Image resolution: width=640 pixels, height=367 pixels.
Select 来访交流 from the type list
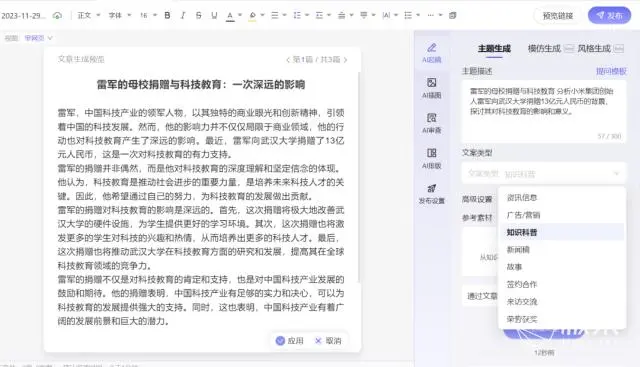pos(562,302)
